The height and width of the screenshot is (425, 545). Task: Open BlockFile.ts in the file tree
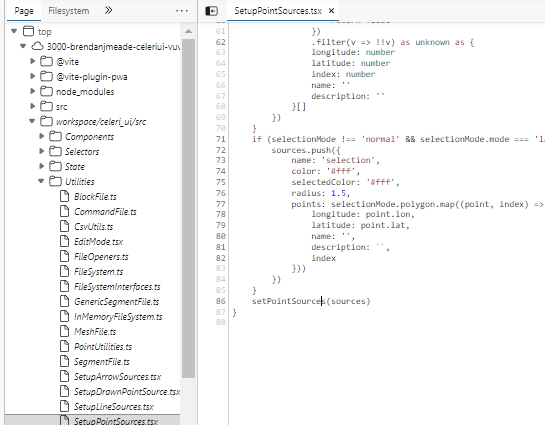point(95,197)
